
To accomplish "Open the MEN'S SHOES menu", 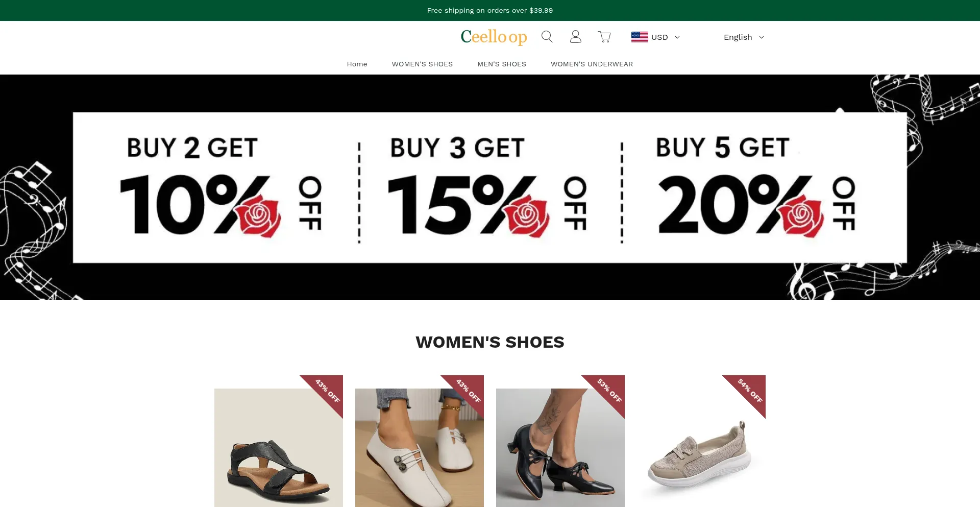I will (x=502, y=64).
